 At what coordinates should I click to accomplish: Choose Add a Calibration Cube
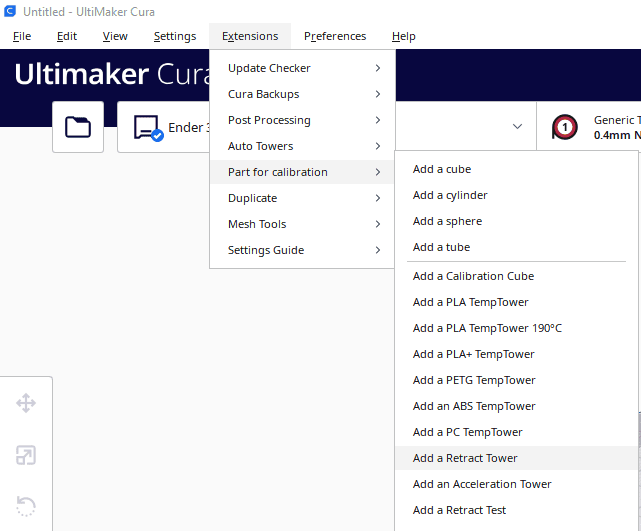tap(516, 276)
